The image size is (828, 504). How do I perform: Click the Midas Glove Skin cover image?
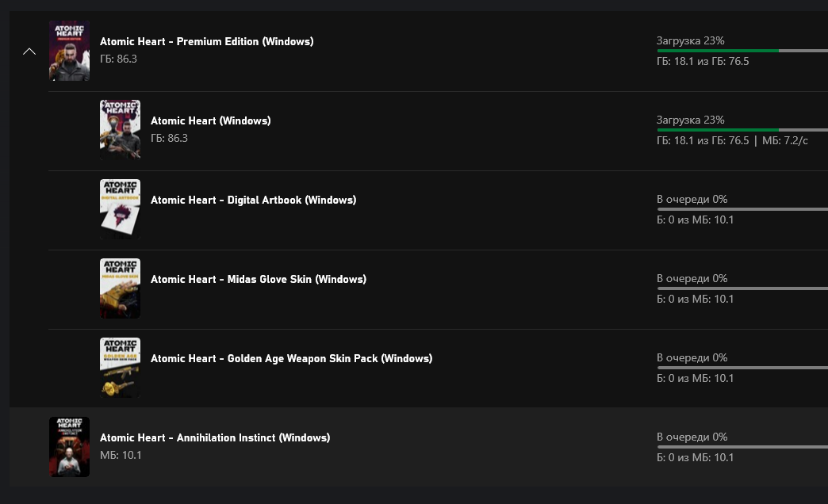[x=120, y=288]
